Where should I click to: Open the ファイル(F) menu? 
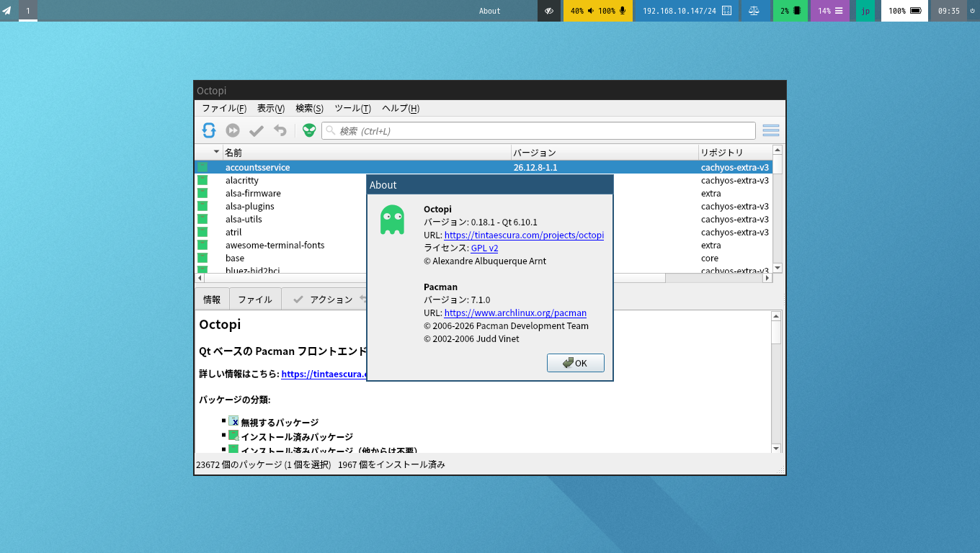pos(223,108)
